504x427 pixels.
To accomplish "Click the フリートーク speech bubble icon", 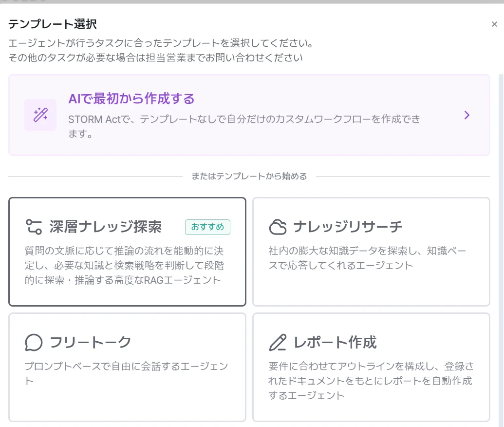I will [x=34, y=342].
